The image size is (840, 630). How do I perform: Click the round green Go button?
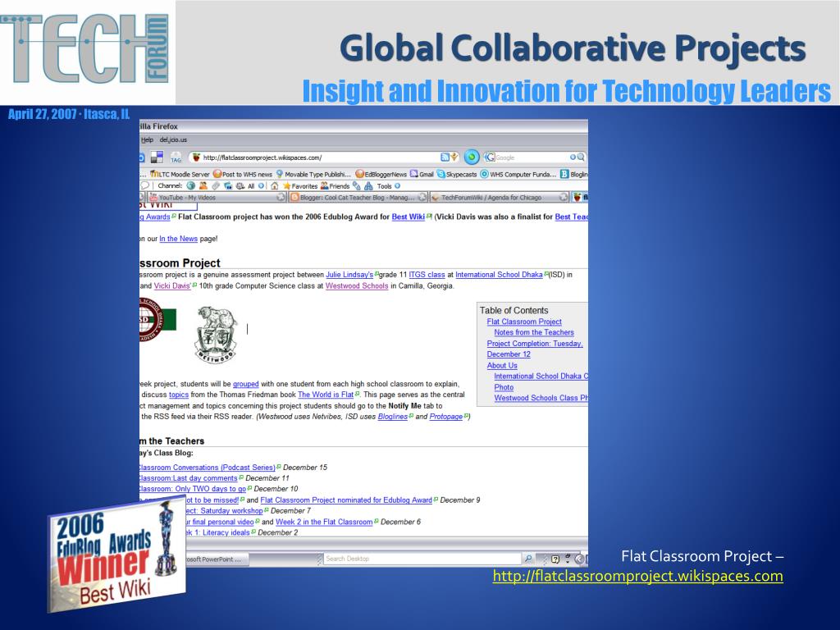coord(472,157)
